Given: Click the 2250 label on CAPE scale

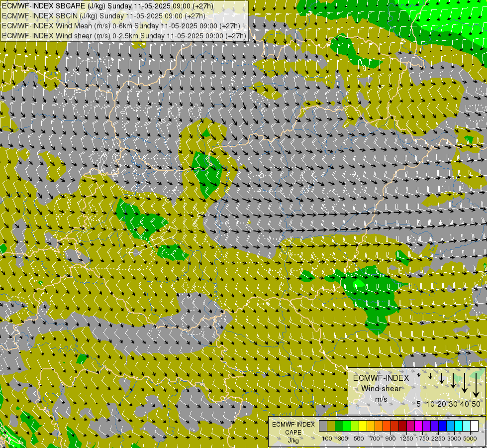Looking at the screenshot, I should (438, 439).
